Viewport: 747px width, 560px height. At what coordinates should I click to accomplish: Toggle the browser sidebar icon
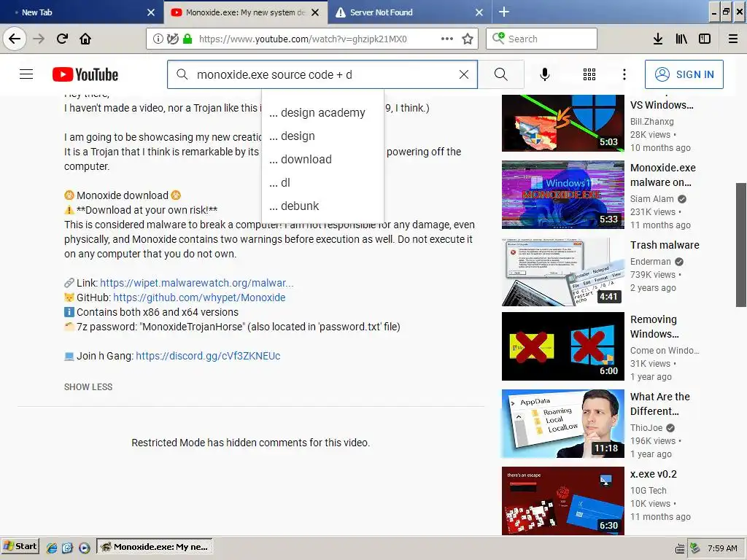(705, 39)
